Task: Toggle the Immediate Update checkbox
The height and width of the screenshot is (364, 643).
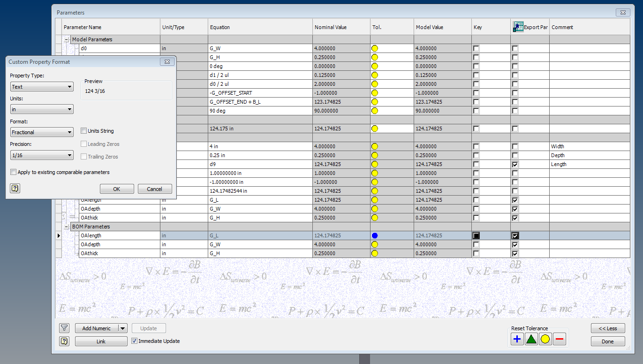Action: [x=134, y=341]
